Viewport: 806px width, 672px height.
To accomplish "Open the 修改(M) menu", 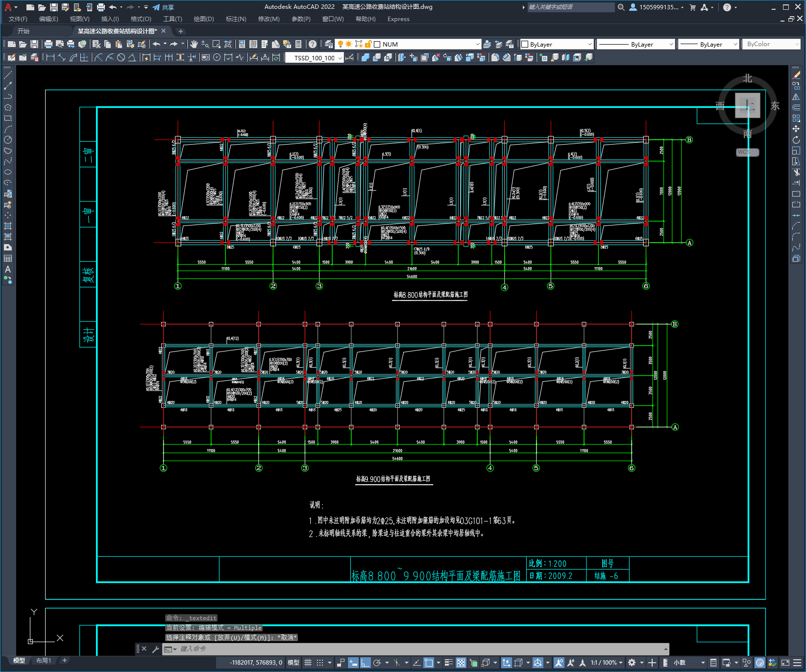I will point(269,19).
